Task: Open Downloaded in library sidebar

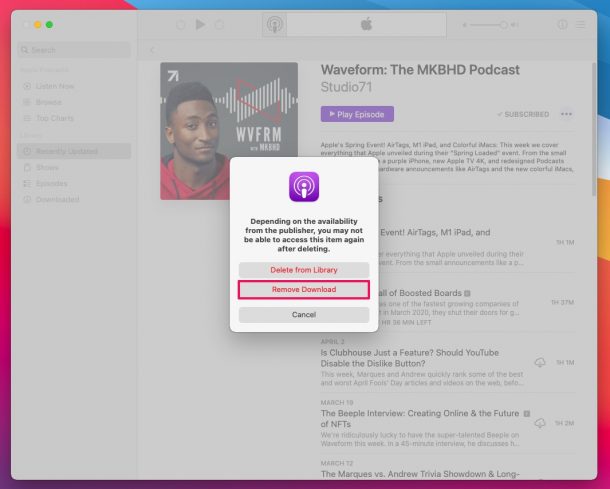Action: point(74,199)
